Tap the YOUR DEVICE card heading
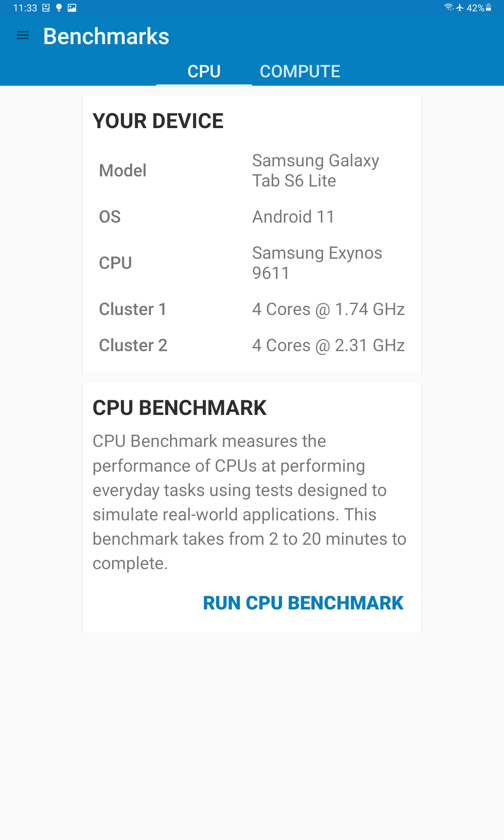504x840 pixels. (158, 121)
